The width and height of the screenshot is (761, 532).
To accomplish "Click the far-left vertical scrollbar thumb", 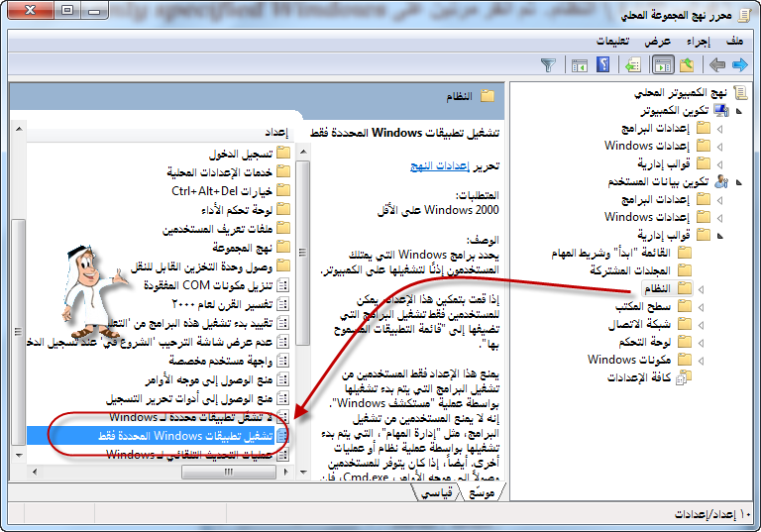I will [18, 332].
